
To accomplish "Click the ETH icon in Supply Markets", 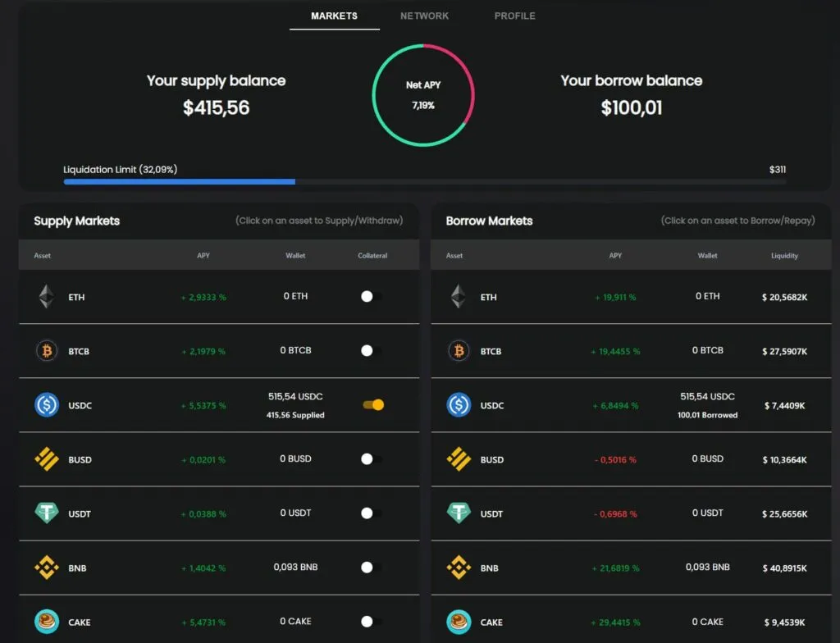I will point(47,296).
